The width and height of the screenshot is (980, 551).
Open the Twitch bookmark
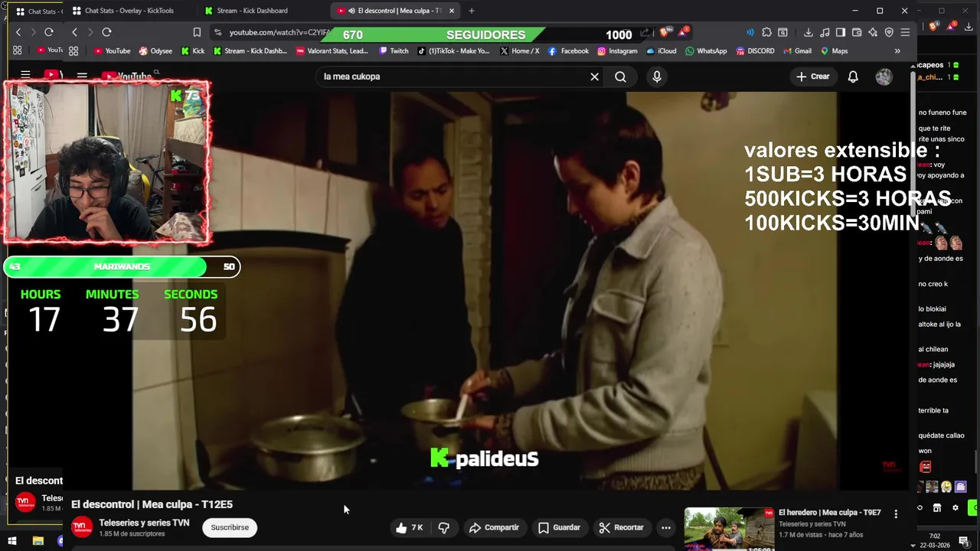click(x=394, y=51)
